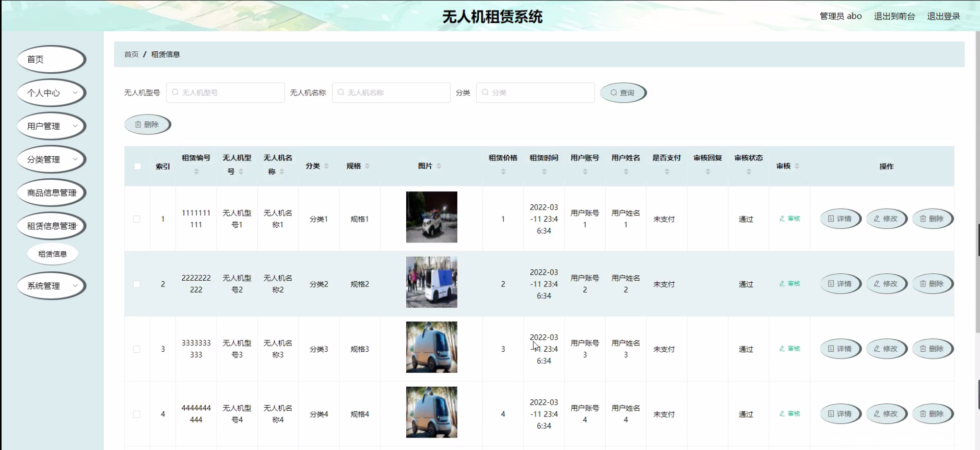Screen dimensions: 980x450
Task: Sort by the 租赁价格 column sort arrows
Action: [x=503, y=171]
